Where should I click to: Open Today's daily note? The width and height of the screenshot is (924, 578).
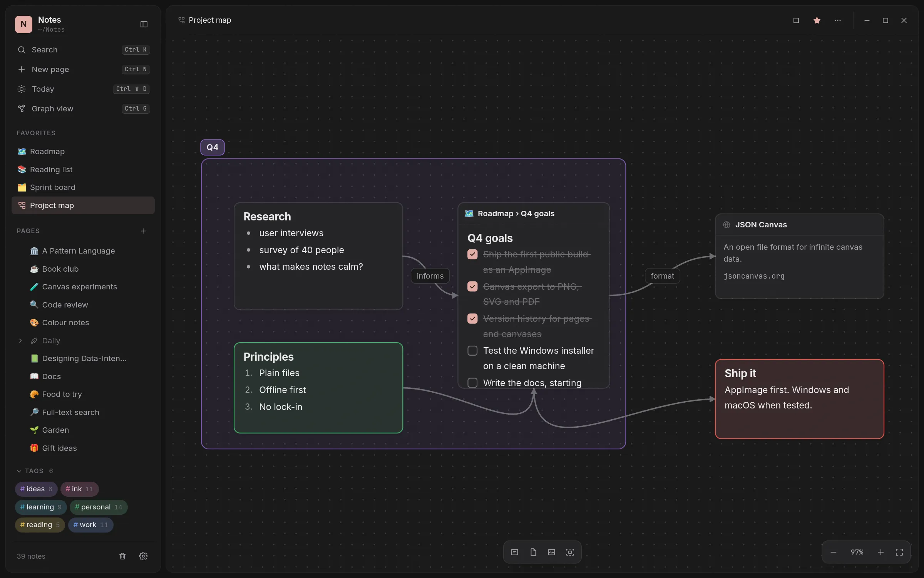pyautogui.click(x=83, y=89)
